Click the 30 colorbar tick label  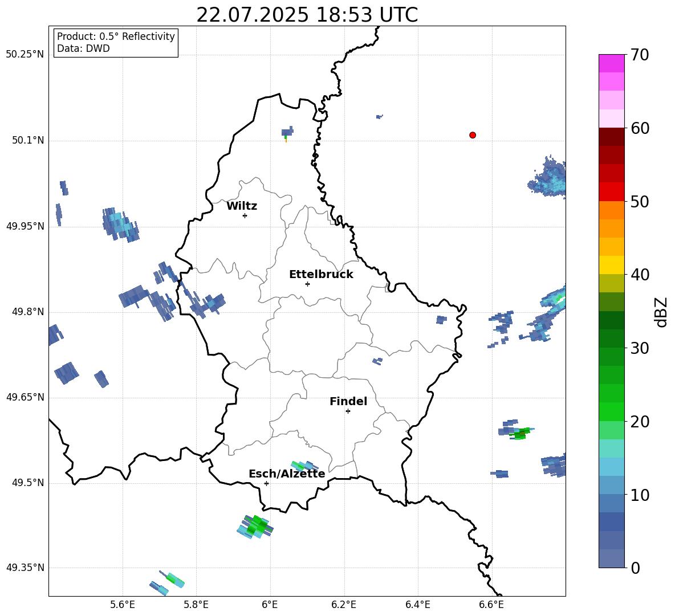639,348
